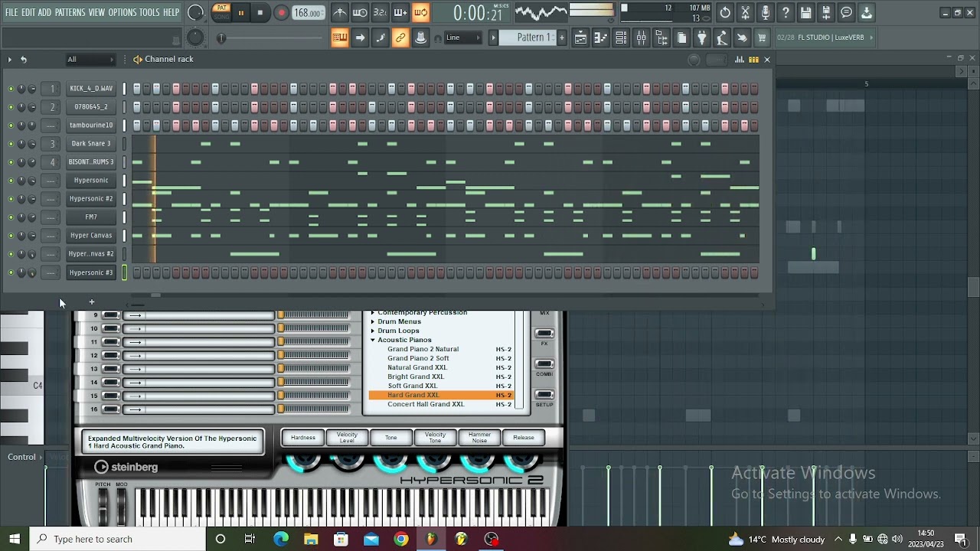980x551 pixels.
Task: Mute the Hyper Canvas channel
Action: pyautogui.click(x=11, y=236)
